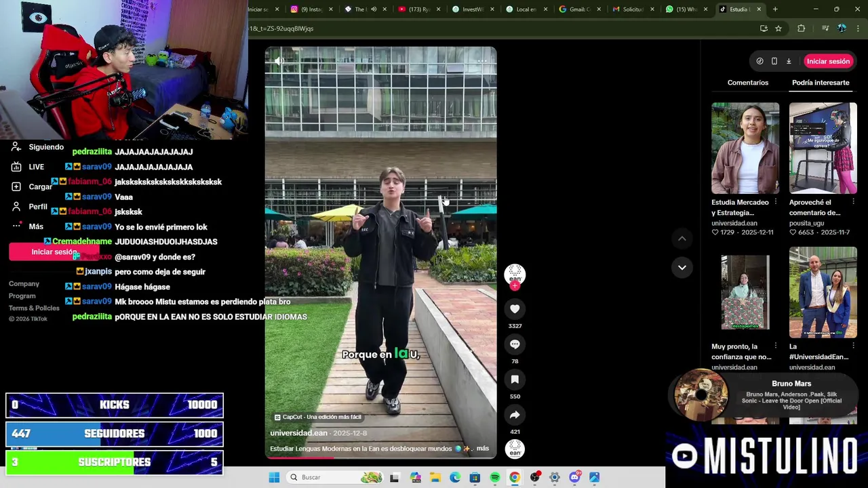
Task: Open Microsoft Edge from the taskbar
Action: click(x=455, y=477)
